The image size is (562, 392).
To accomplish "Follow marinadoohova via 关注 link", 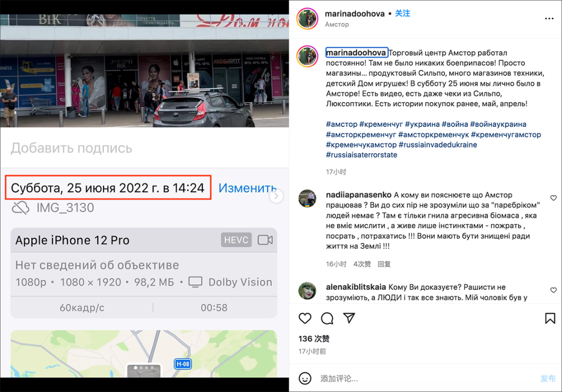I will pyautogui.click(x=402, y=14).
